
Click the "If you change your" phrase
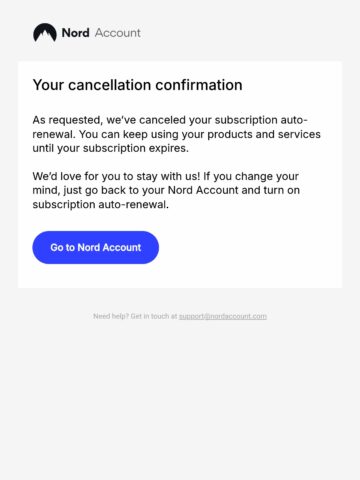click(251, 176)
